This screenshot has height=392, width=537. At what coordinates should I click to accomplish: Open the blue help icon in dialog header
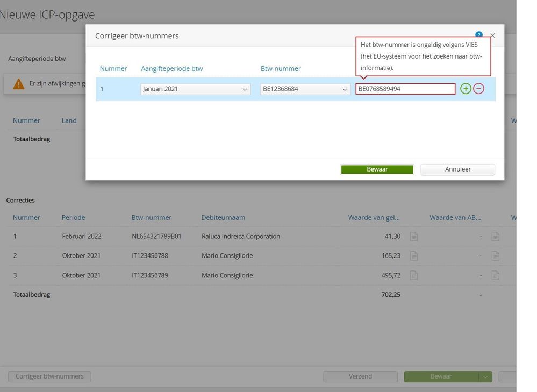(x=479, y=34)
